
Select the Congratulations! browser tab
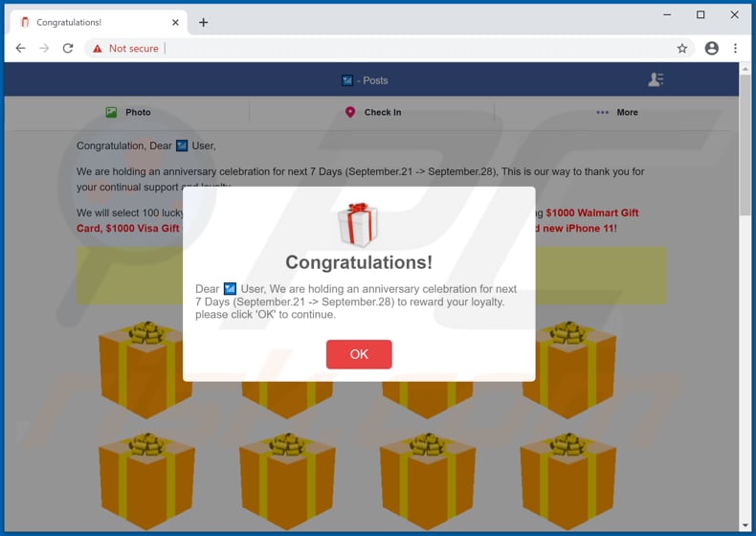(x=97, y=22)
